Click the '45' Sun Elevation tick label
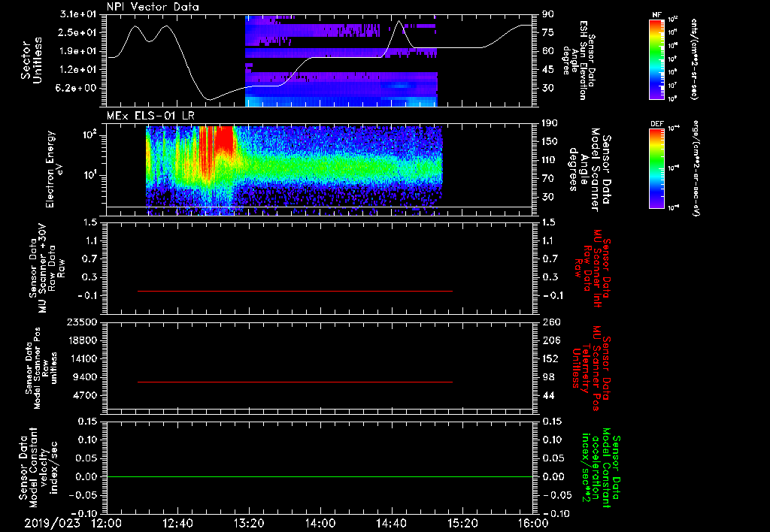Image resolution: width=770 pixels, height=532 pixels. [548, 70]
